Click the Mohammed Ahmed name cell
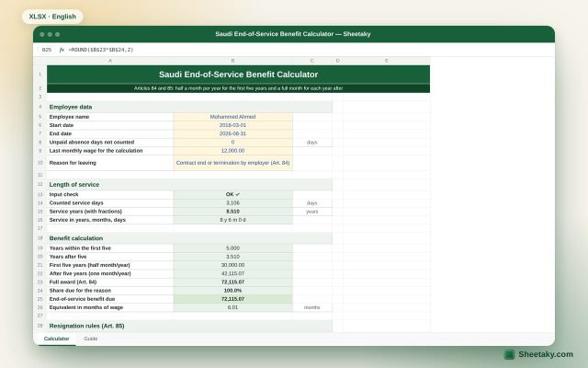Screen dimensions: 588x368 pos(232,117)
